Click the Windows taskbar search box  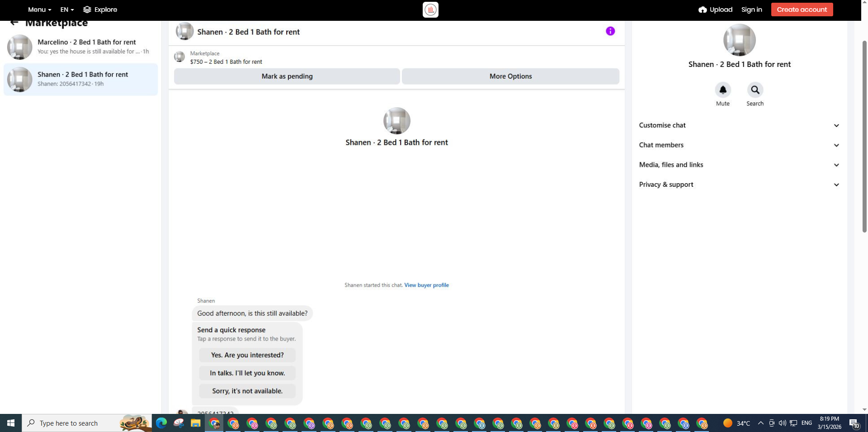pyautogui.click(x=87, y=423)
